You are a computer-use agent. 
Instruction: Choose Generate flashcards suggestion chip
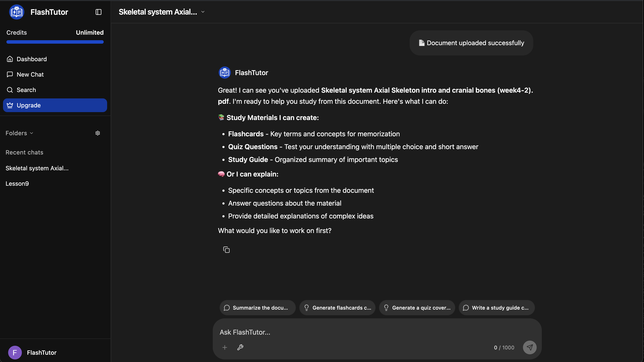point(337,308)
